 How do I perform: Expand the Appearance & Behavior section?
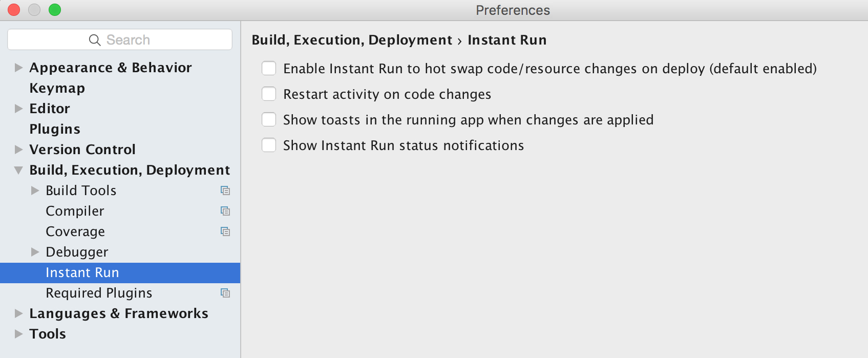point(19,68)
